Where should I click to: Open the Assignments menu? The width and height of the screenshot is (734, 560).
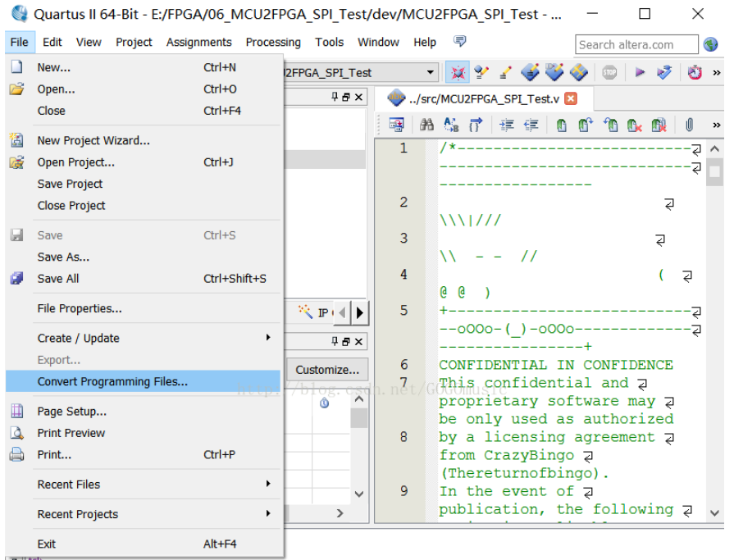pyautogui.click(x=198, y=42)
